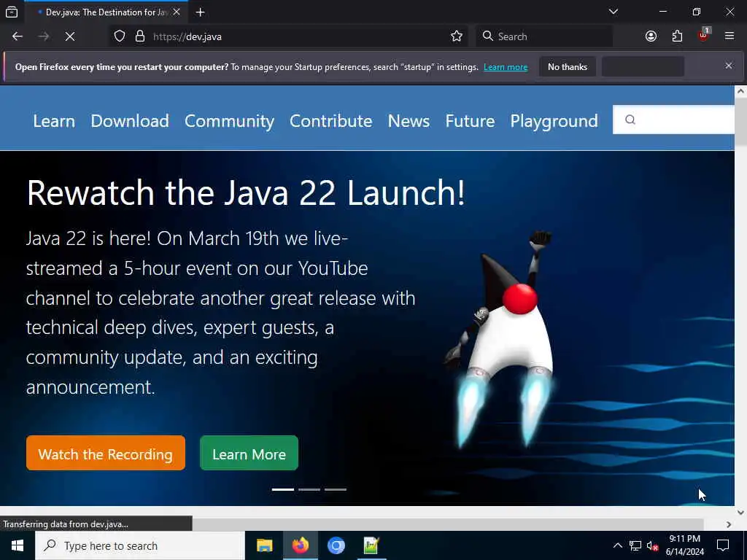This screenshot has width=747, height=560.
Task: Select the first carousel slide indicator
Action: [x=283, y=489]
